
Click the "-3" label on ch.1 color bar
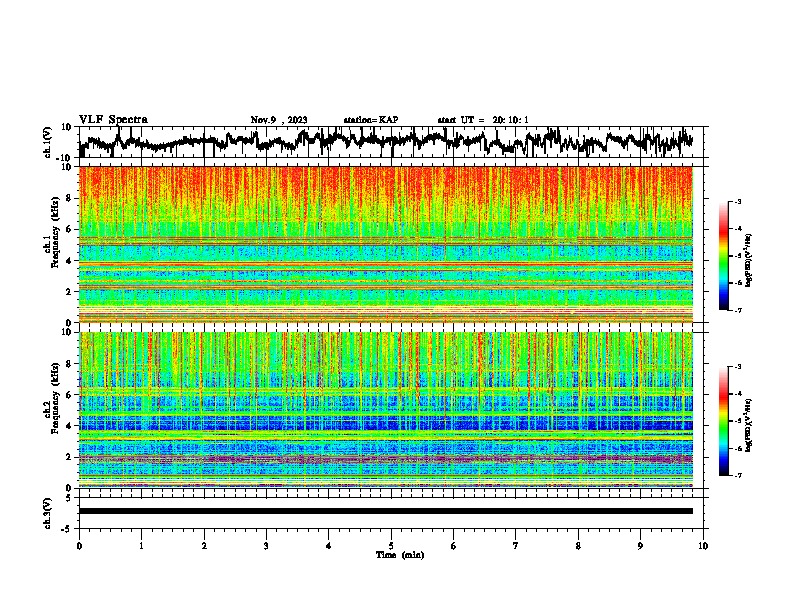pyautogui.click(x=738, y=202)
